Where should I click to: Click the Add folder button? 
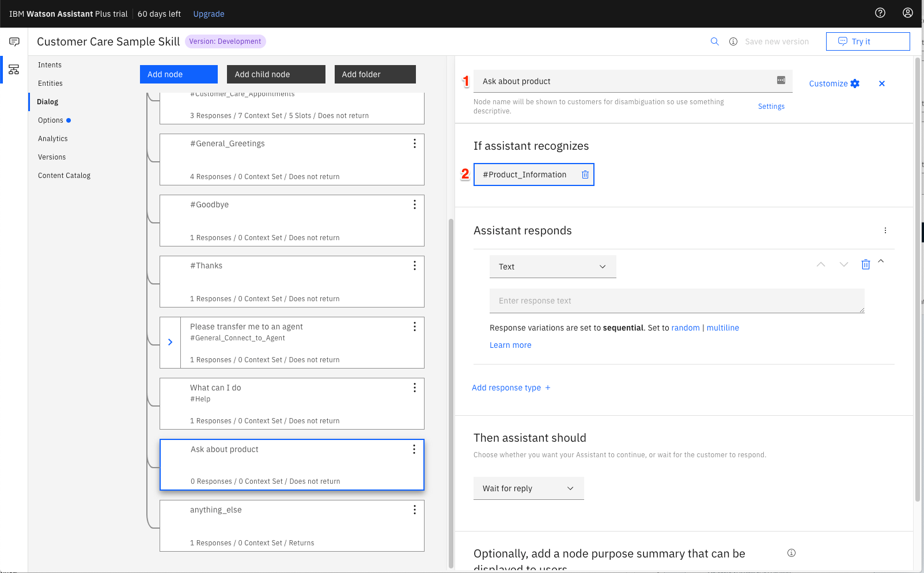tap(375, 74)
